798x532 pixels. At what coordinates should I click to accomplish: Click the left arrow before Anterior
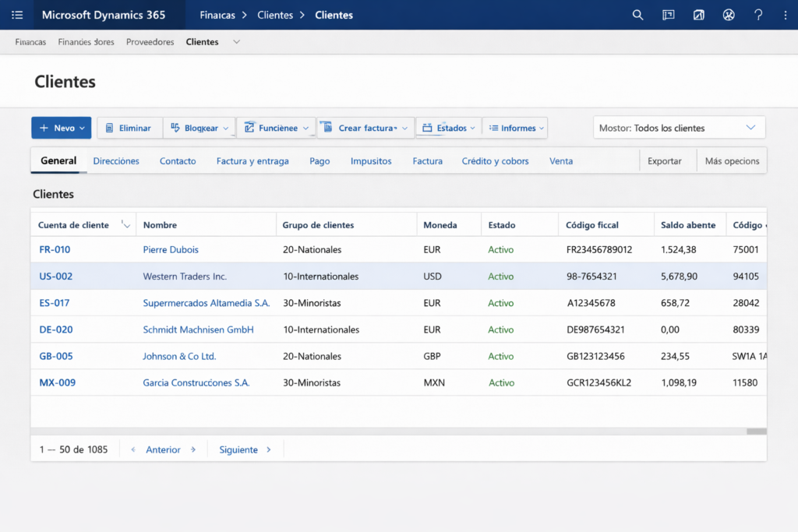pos(133,449)
